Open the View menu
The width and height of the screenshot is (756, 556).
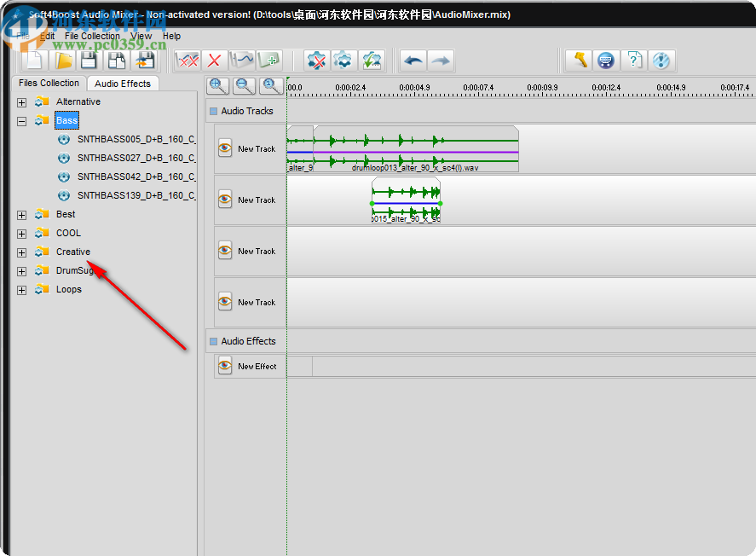141,36
